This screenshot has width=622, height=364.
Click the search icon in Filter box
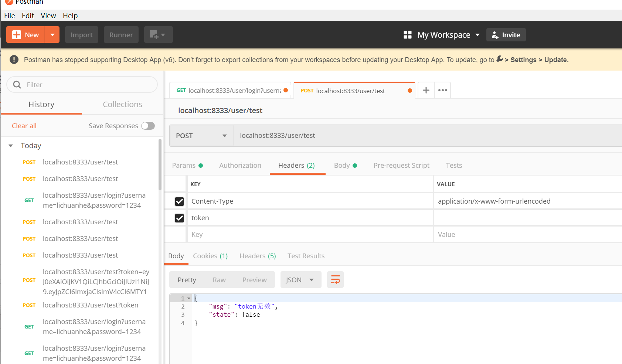(x=17, y=85)
